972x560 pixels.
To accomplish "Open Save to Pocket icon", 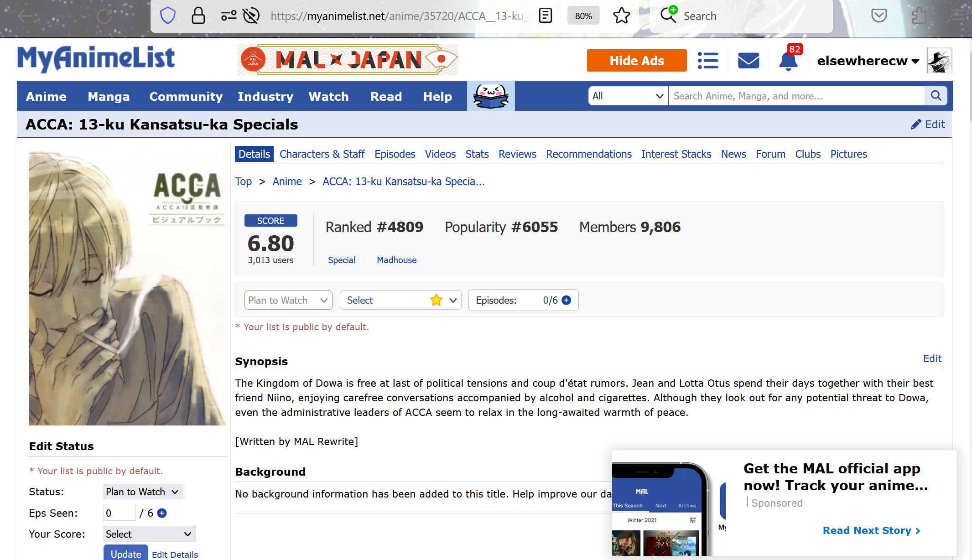I will 879,16.
